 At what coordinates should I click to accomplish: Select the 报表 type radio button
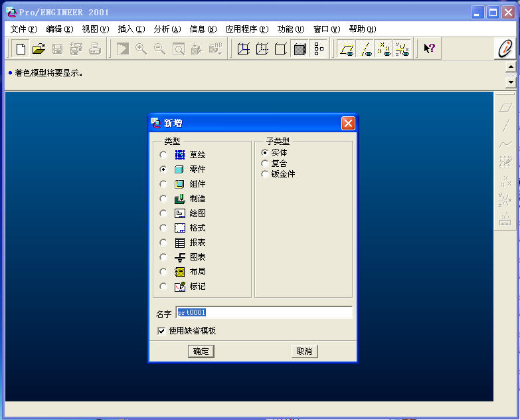pyautogui.click(x=163, y=243)
